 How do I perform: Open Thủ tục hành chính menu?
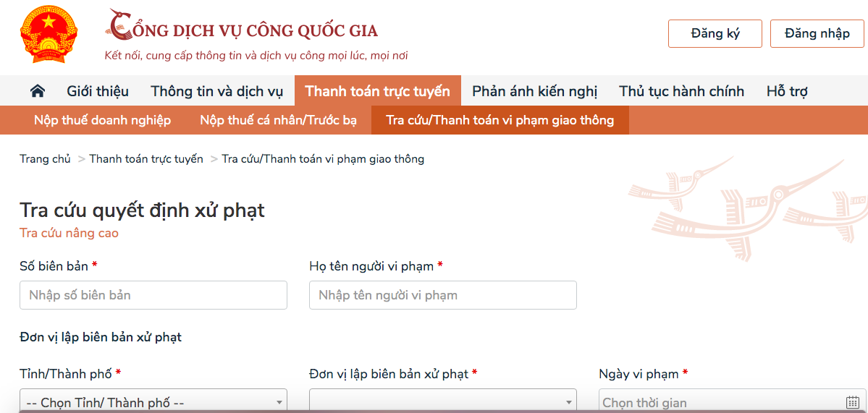681,91
